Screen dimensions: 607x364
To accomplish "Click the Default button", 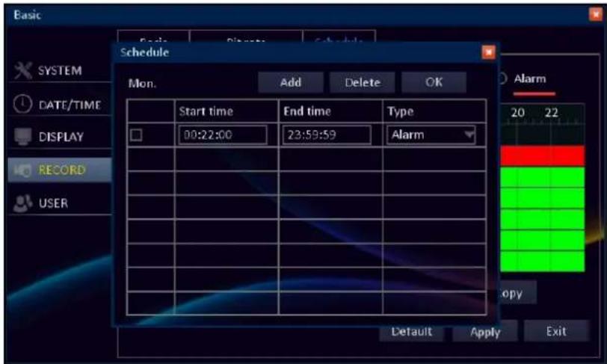I will 411,333.
